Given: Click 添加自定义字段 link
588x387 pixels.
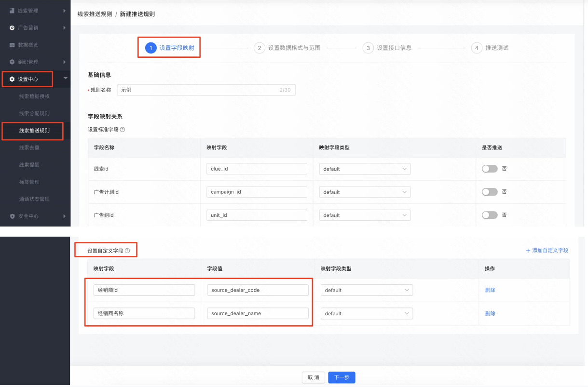Looking at the screenshot, I should pyautogui.click(x=547, y=251).
